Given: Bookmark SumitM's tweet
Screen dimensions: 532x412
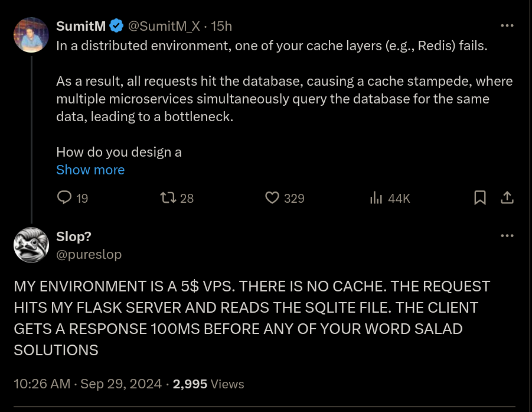Looking at the screenshot, I should click(480, 197).
